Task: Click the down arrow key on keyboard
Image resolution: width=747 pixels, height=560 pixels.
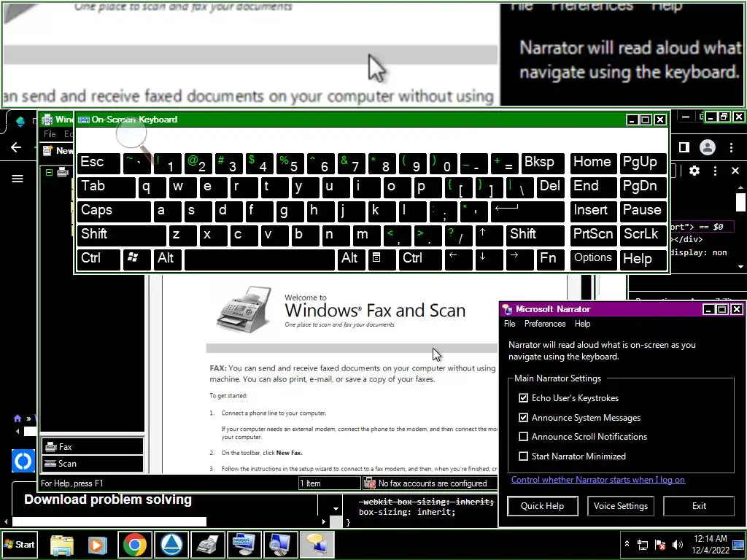Action: [x=488, y=259]
